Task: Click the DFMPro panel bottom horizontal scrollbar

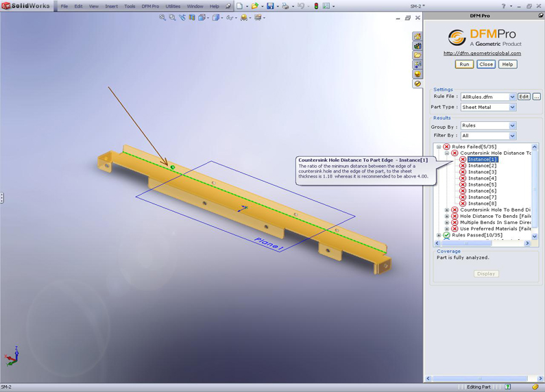Action: click(480, 378)
